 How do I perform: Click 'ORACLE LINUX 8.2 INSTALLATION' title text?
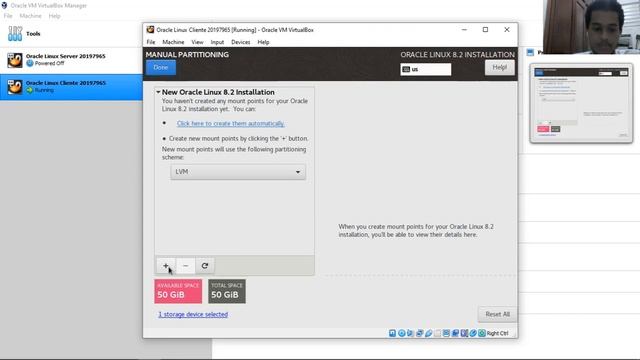click(458, 55)
